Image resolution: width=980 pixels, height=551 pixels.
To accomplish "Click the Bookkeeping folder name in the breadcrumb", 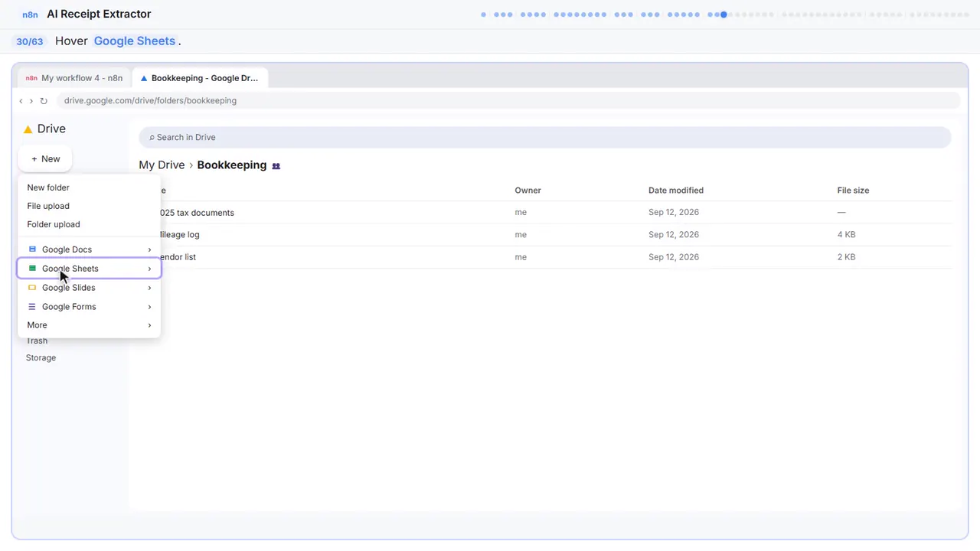I will pyautogui.click(x=232, y=165).
